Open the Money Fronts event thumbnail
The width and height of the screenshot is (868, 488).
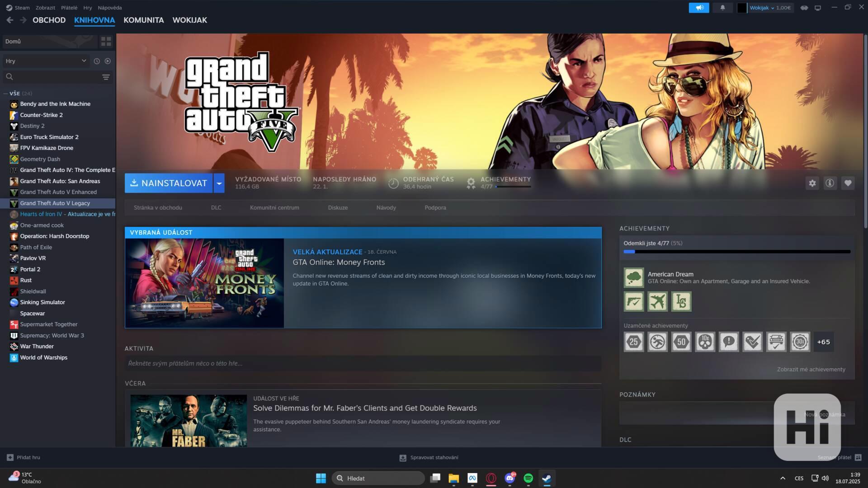click(204, 283)
